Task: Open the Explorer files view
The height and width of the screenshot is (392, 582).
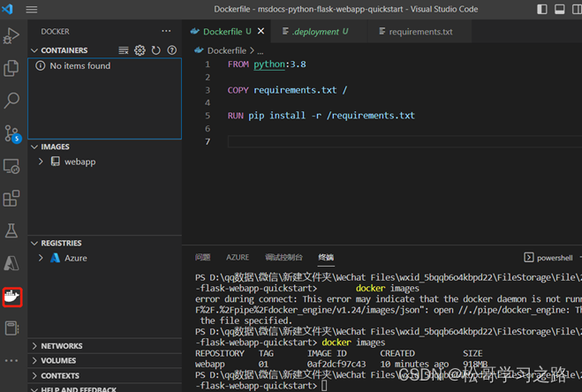Action: [x=11, y=68]
